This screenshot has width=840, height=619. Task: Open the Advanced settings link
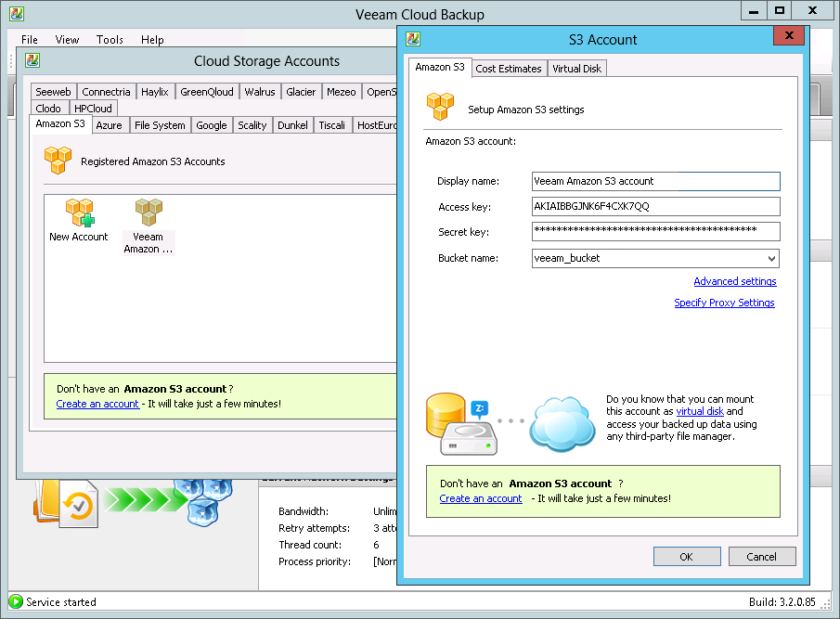735,281
